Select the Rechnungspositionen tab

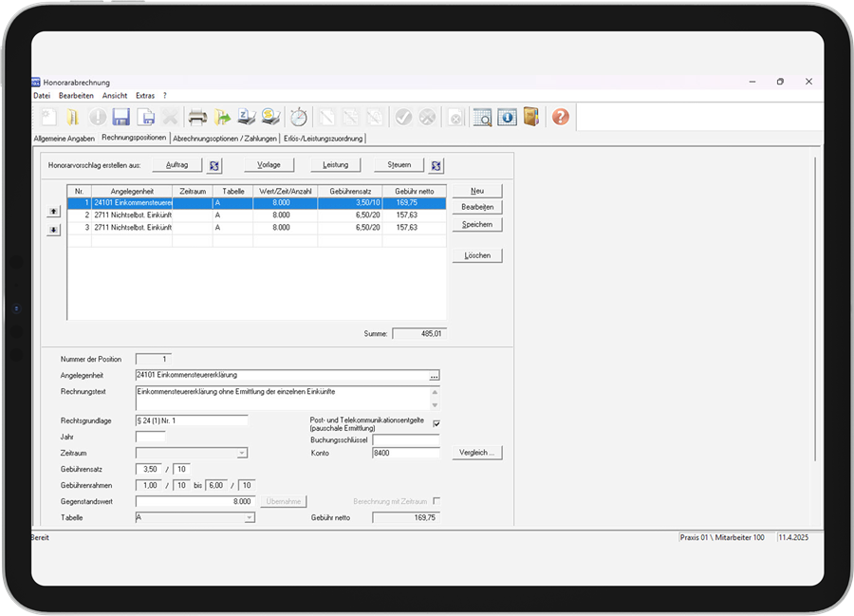point(134,138)
